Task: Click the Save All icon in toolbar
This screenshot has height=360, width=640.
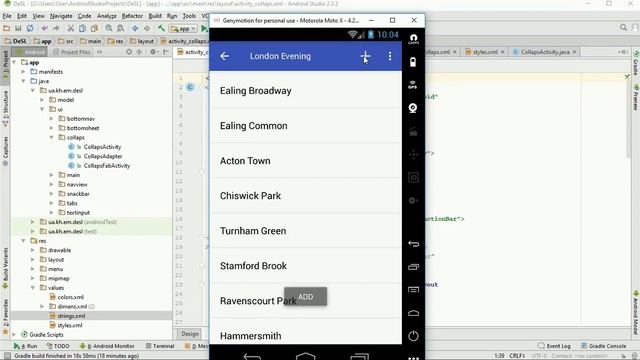Action: 18,29
